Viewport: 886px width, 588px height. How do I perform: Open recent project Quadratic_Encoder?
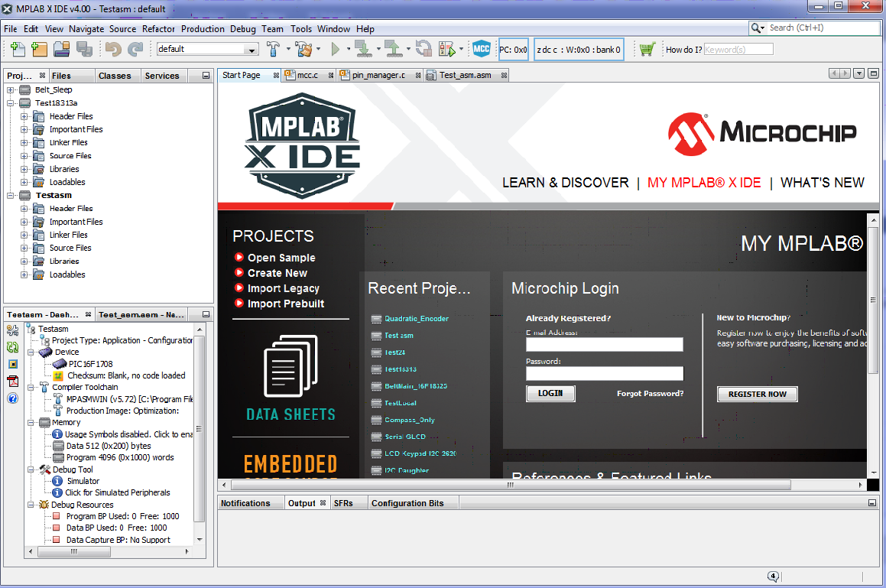click(417, 319)
